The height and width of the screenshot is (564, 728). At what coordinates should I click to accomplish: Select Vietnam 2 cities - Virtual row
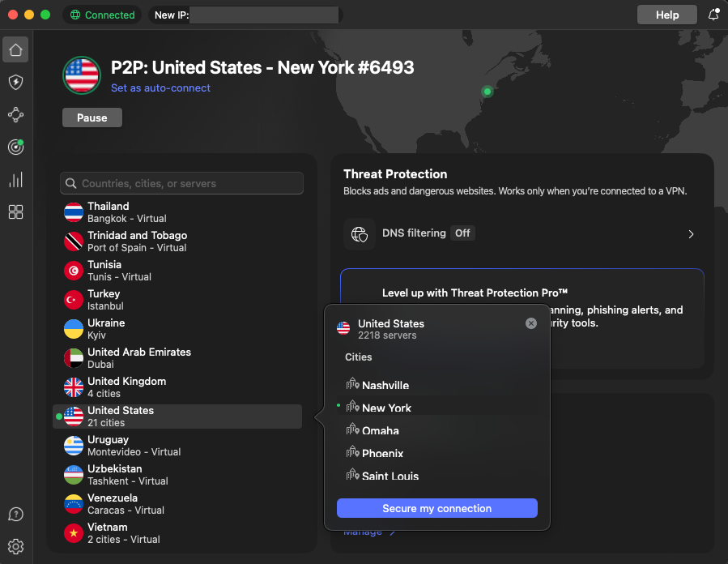pos(177,533)
